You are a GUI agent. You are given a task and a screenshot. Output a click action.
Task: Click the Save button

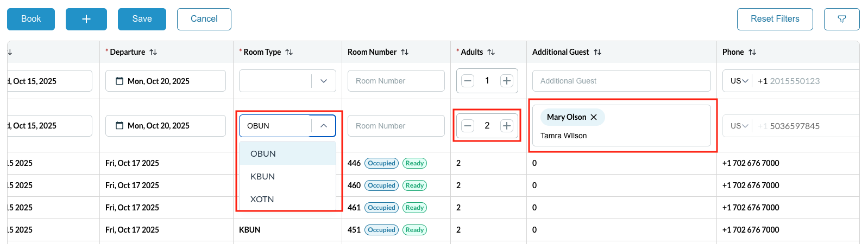142,19
